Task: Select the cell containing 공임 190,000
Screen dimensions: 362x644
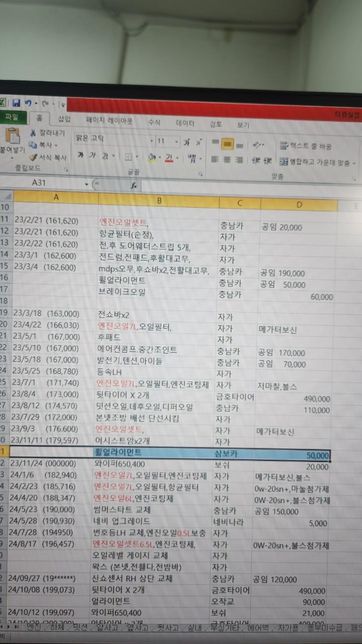Action: click(298, 273)
